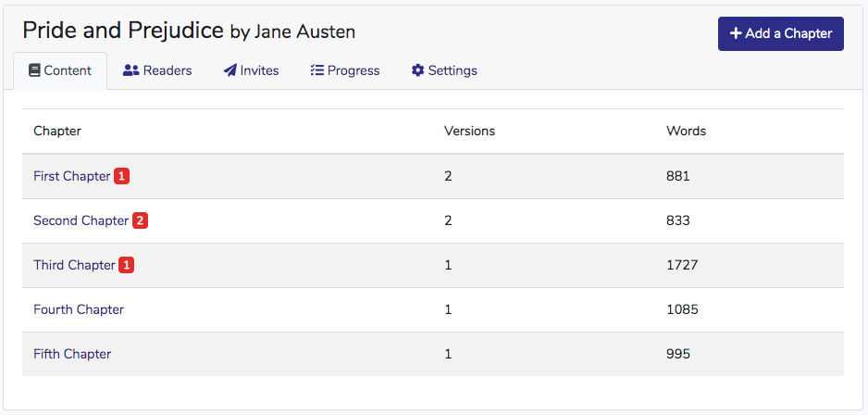The height and width of the screenshot is (415, 868).
Task: Click the gear icon beside Settings
Action: [417, 70]
